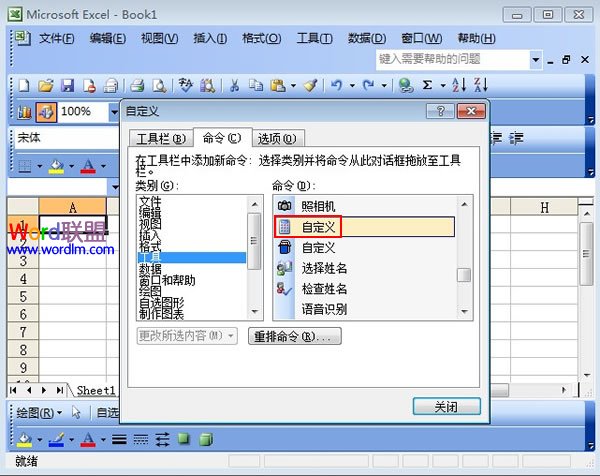Select the second 自定义 command with the bucket icon

click(x=365, y=248)
